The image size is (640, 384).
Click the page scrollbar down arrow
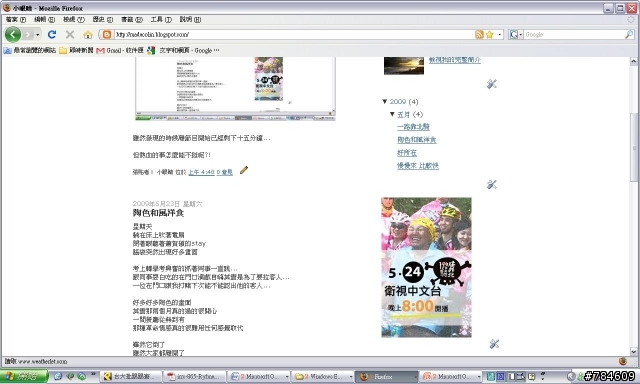633,351
